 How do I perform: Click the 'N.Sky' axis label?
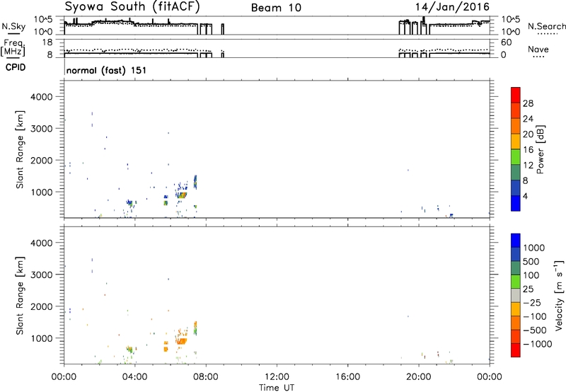13,26
